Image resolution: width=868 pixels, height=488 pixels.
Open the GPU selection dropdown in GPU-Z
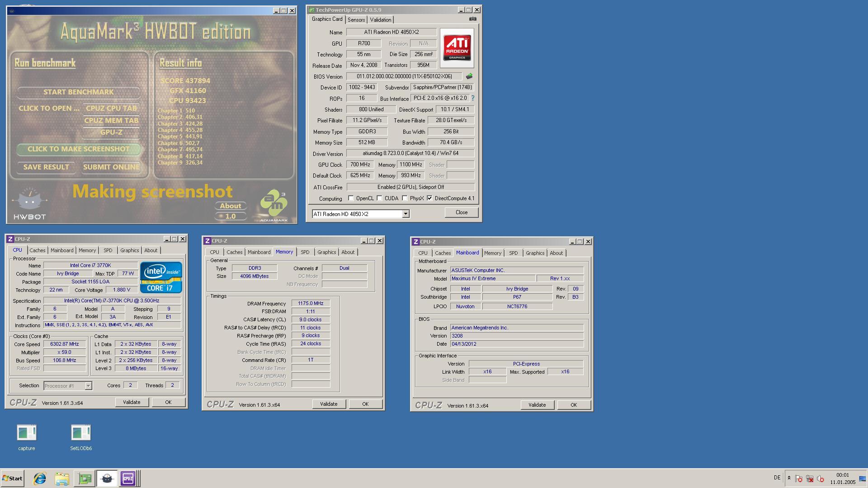406,214
